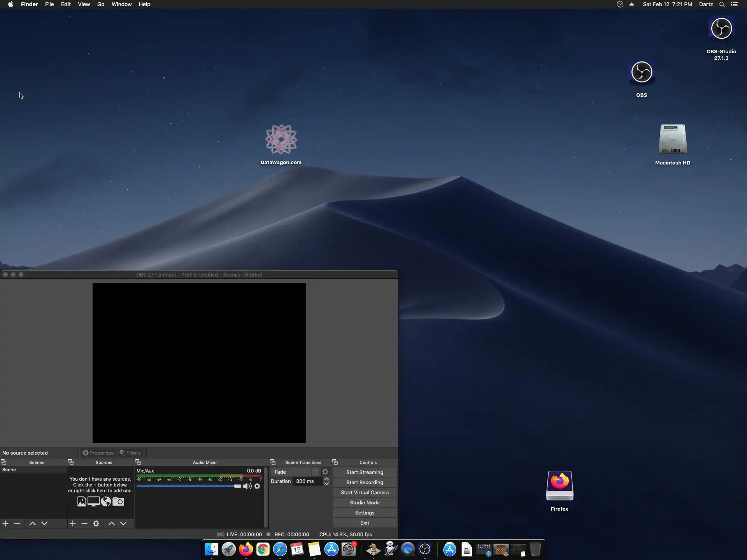
Task: Open Mic/Aux audio settings gear
Action: pyautogui.click(x=257, y=486)
